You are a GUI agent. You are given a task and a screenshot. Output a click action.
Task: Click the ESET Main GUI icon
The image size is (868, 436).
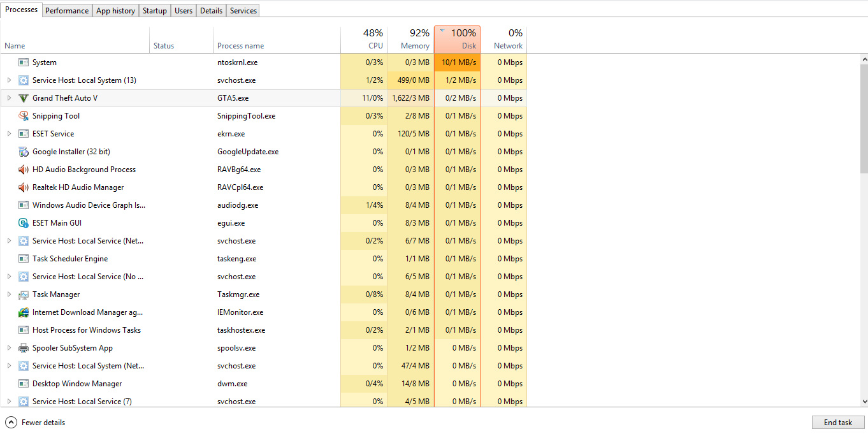(24, 223)
